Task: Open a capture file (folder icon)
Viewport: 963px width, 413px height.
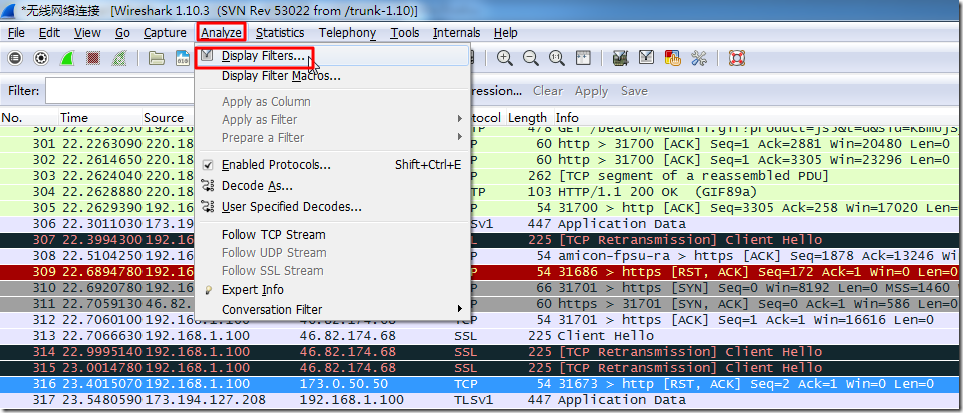Action: (x=157, y=58)
